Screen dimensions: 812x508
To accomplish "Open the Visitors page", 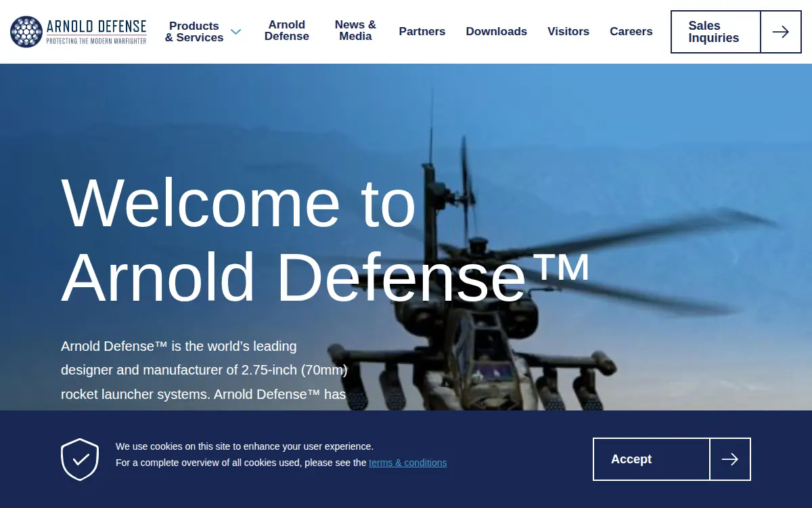I will coord(568,31).
